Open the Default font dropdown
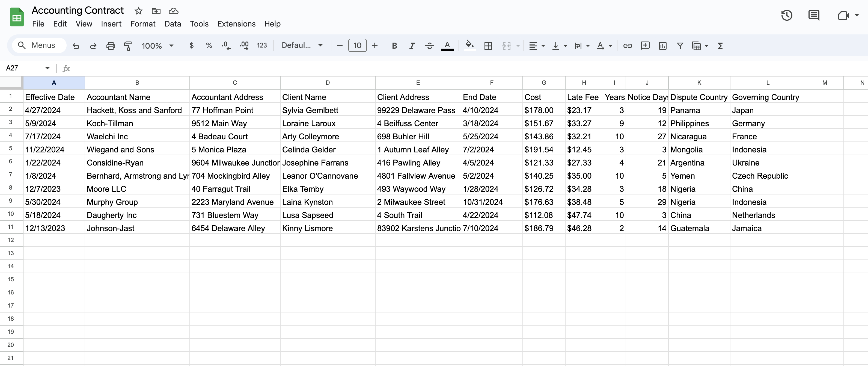 302,45
